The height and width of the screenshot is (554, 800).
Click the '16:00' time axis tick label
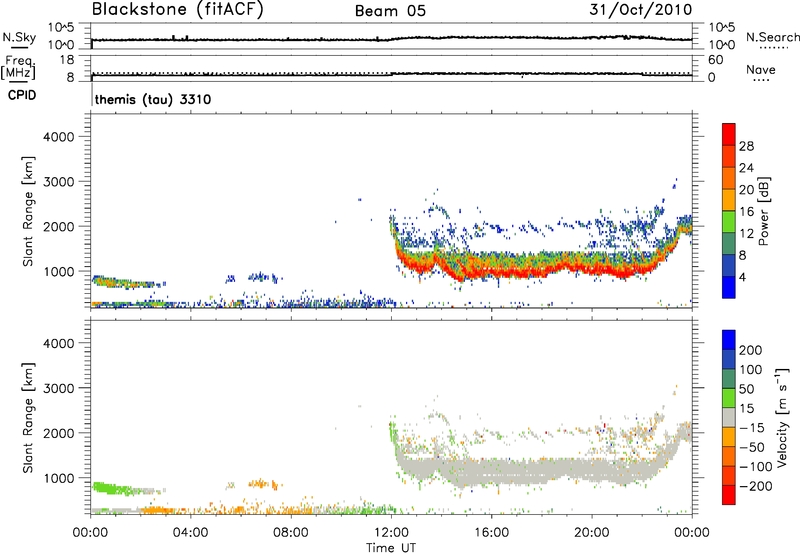click(x=491, y=533)
